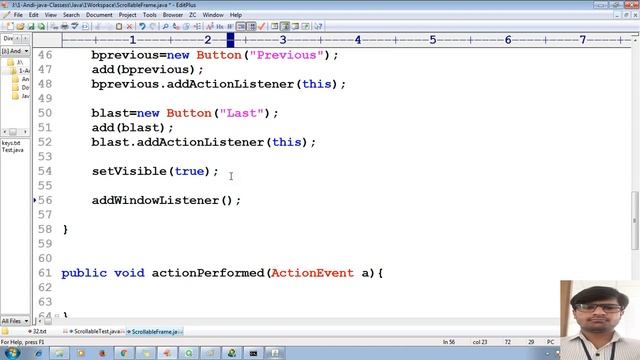Place cursor on addWindowListener() line
Screen dimensions: 640x360
166,200
